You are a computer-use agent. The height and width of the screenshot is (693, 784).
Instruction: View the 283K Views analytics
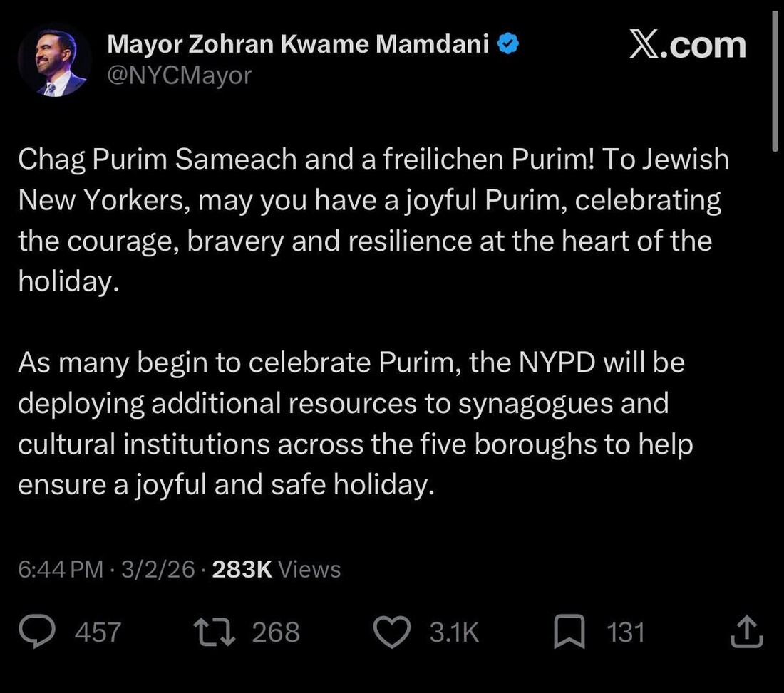277,569
